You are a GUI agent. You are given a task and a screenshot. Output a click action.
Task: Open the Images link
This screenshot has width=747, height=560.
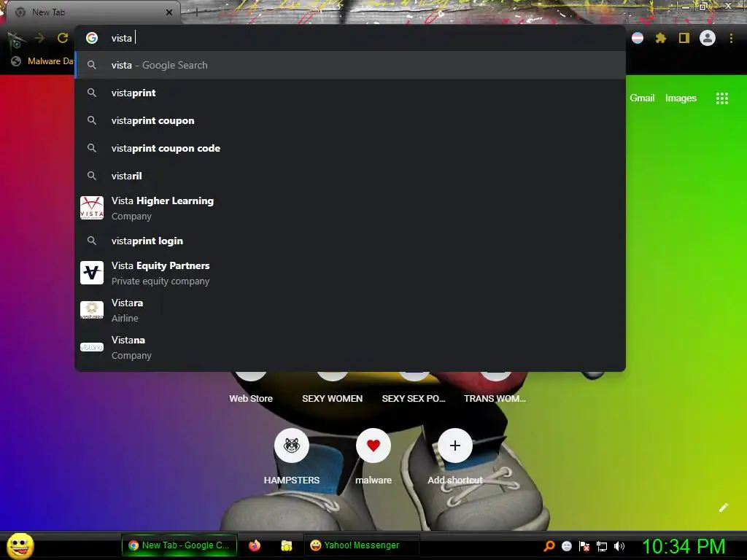(x=681, y=98)
